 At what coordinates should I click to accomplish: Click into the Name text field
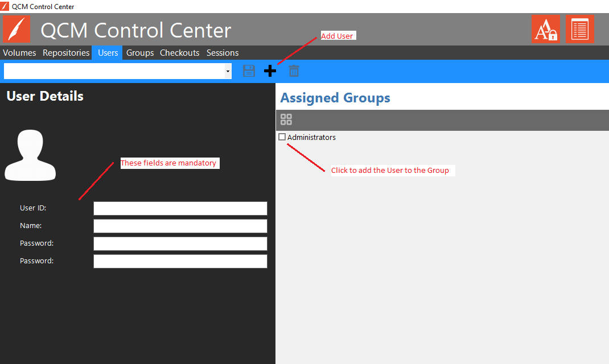(180, 226)
